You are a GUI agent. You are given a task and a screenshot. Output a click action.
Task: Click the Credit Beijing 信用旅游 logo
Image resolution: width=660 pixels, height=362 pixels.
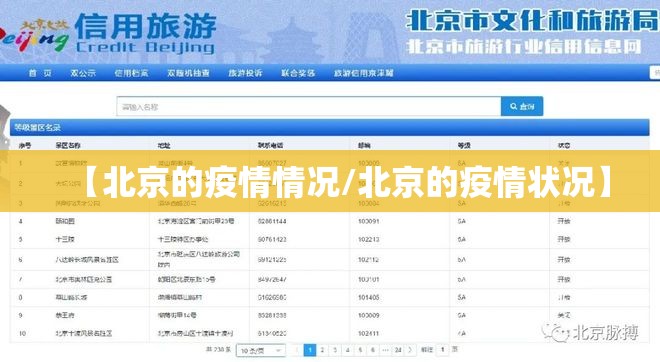108,35
